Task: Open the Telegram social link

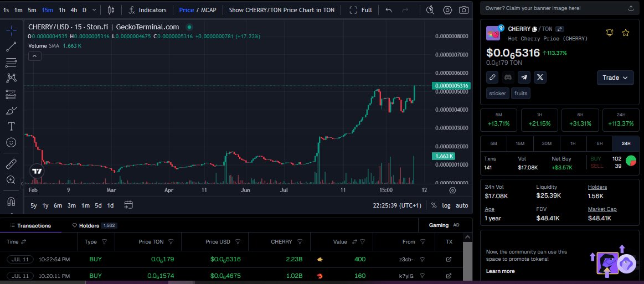Action: (x=524, y=77)
